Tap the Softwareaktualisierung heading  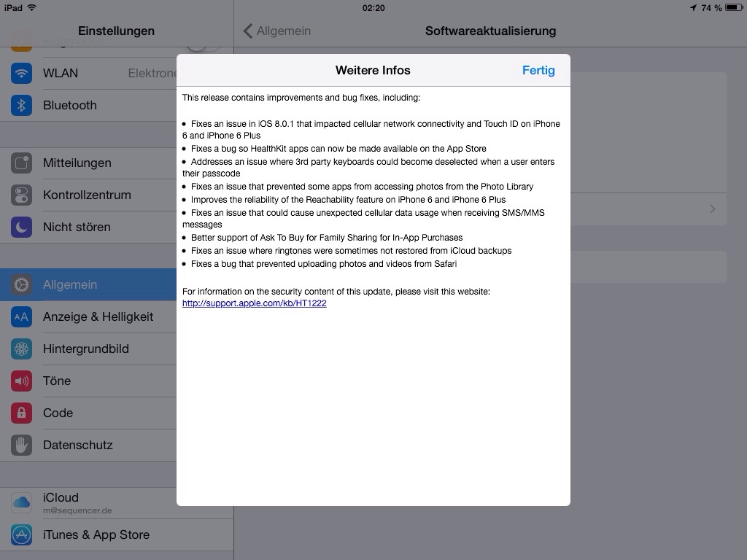point(491,31)
